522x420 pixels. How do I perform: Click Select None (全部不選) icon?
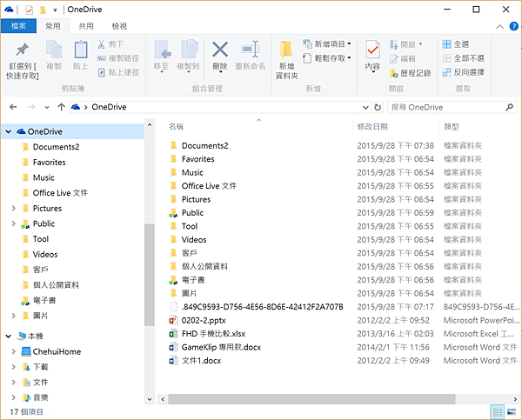coord(447,58)
